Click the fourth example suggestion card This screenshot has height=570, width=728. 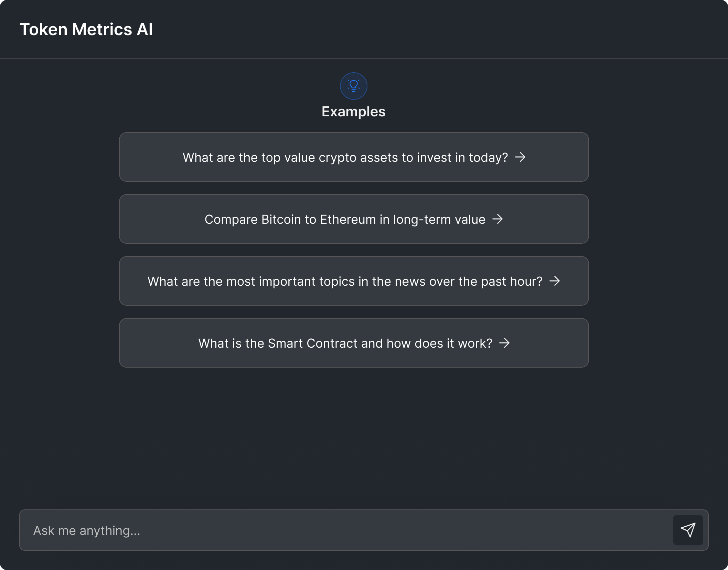[x=354, y=343]
